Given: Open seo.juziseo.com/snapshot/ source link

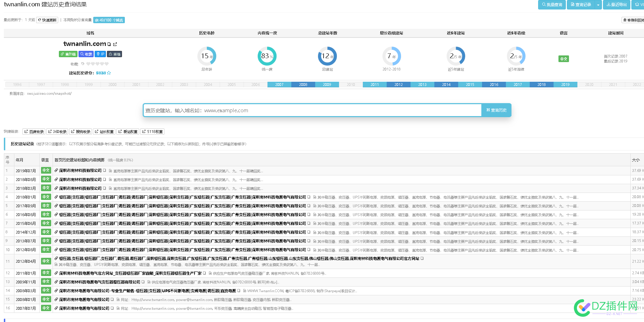Looking at the screenshot, I should pos(49,94).
